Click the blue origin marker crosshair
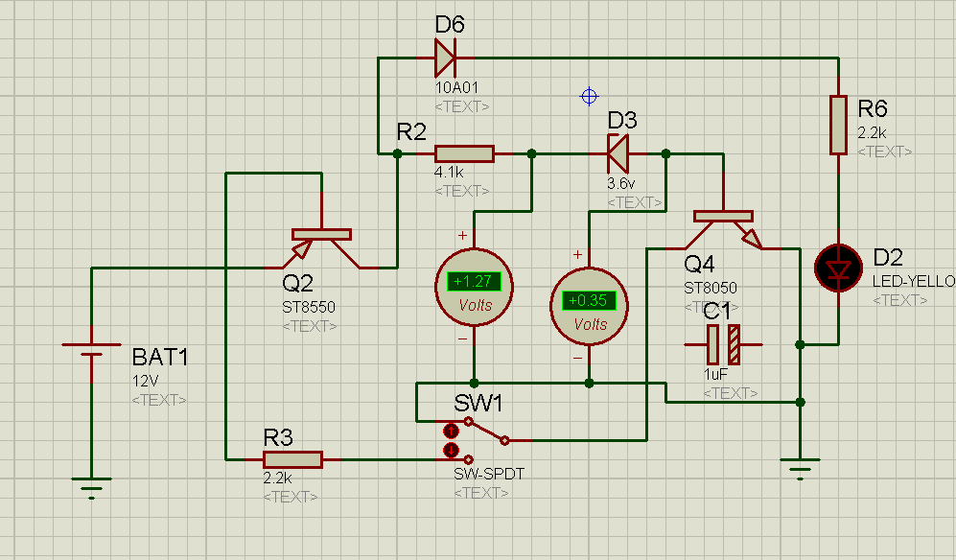Viewport: 956px width, 560px height. 589,97
